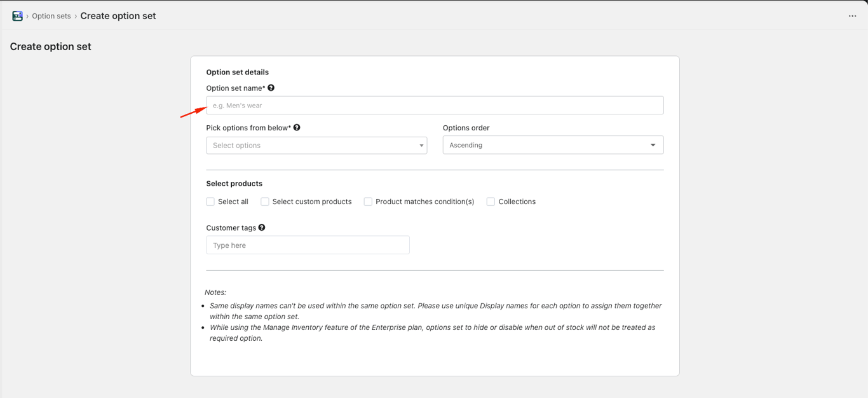This screenshot has height=398, width=868.
Task: Enable the Select custom products checkbox
Action: (265, 202)
